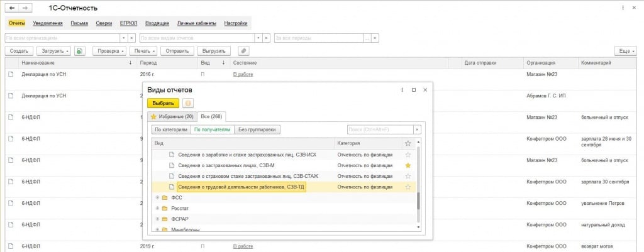644x252 pixels.
Task: Click the paperclip attachment icon
Action: click(x=243, y=51)
